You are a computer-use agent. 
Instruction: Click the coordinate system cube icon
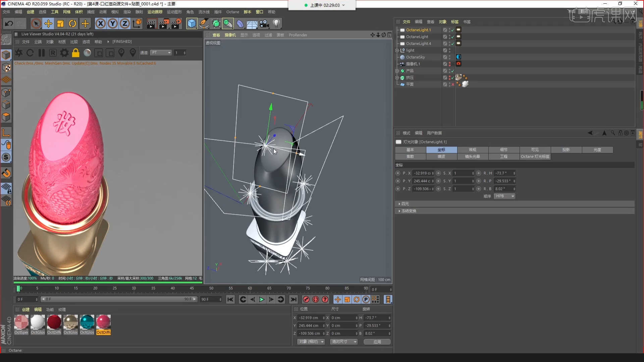click(137, 23)
